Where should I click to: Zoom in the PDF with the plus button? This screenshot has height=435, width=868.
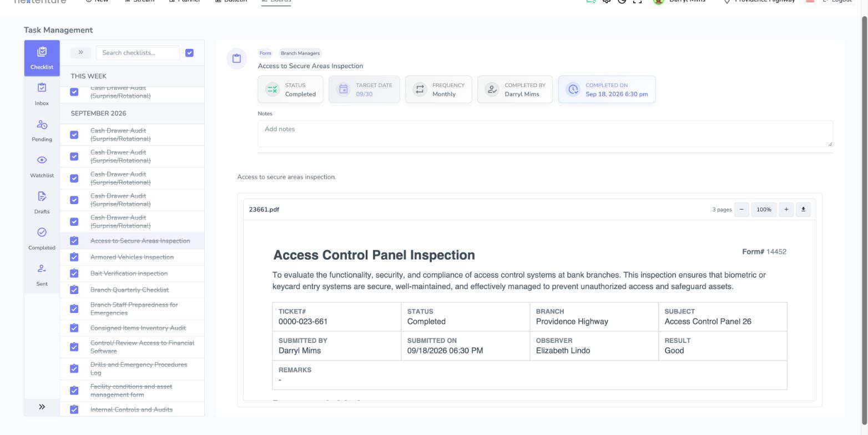point(786,209)
